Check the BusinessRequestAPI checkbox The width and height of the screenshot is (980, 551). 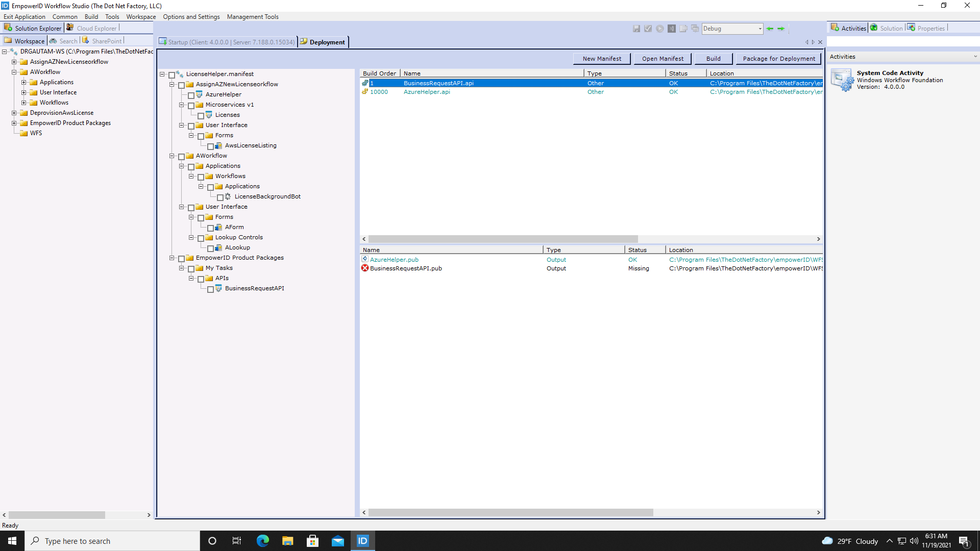click(x=211, y=289)
